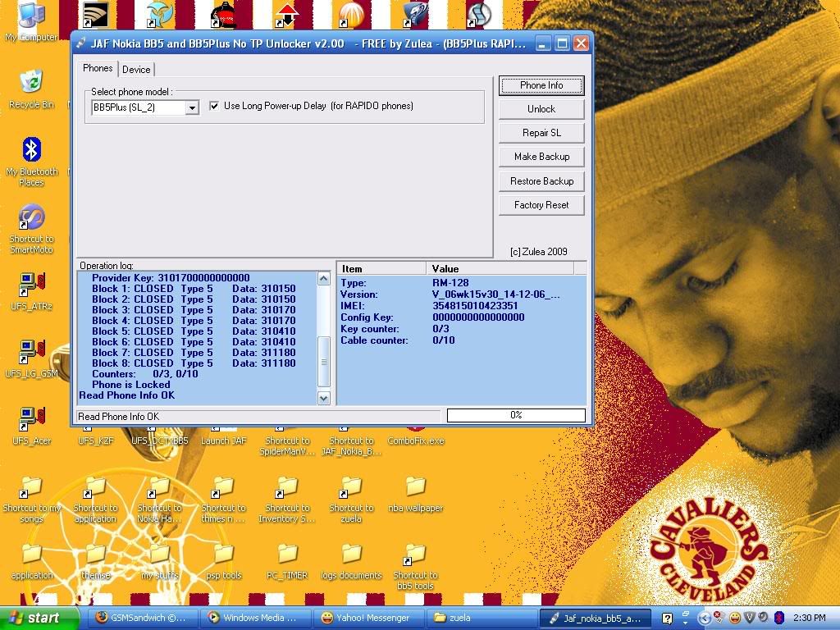Click the Make Backup button

coord(541,157)
